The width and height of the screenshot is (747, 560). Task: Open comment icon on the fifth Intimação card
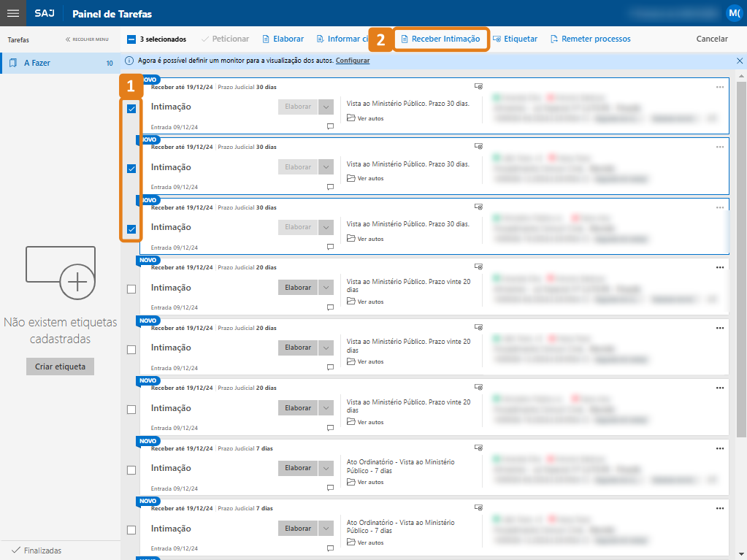330,368
